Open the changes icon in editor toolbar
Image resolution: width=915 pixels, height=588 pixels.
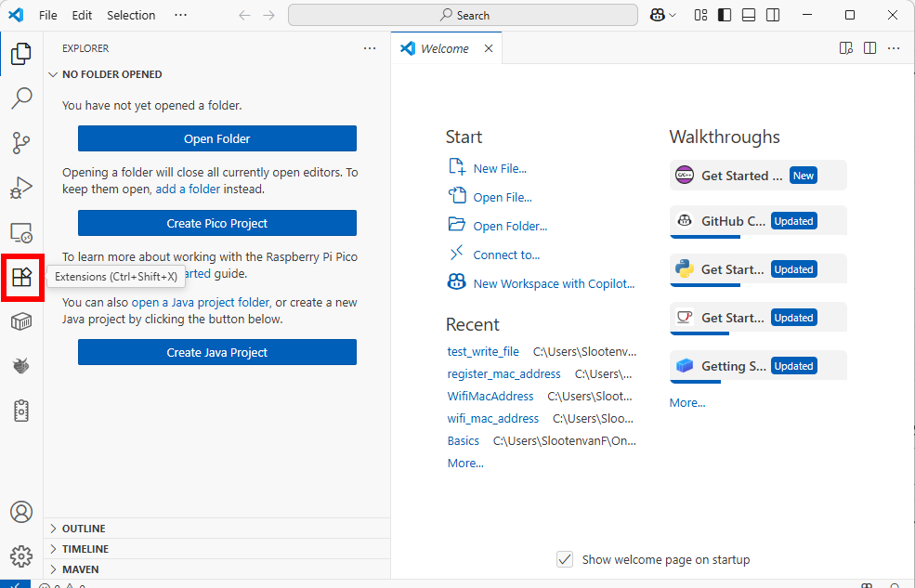pyautogui.click(x=846, y=47)
